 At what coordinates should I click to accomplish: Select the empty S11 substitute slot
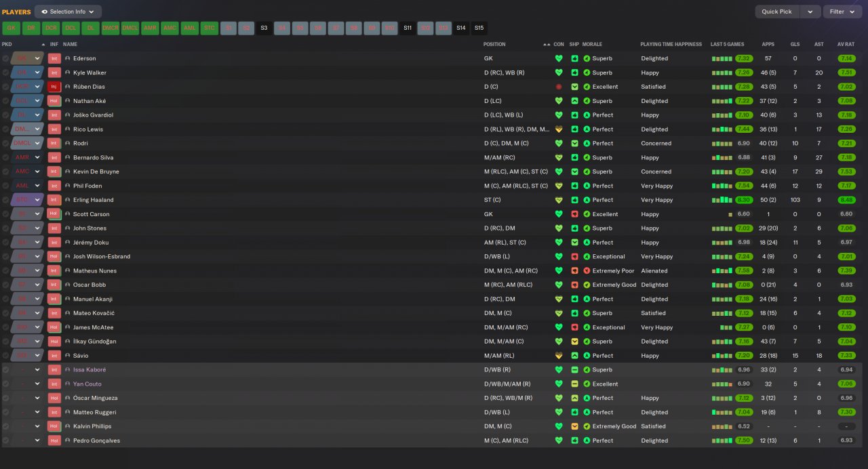coord(407,28)
